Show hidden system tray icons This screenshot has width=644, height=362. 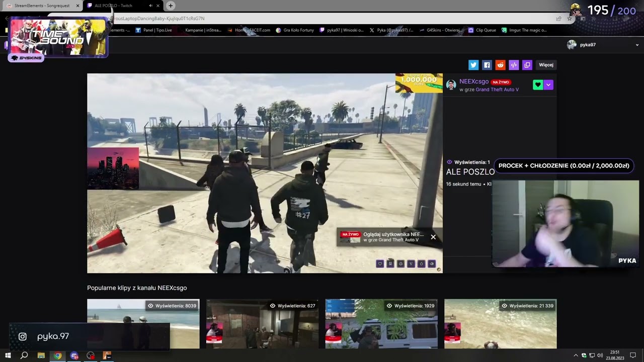coord(576,355)
